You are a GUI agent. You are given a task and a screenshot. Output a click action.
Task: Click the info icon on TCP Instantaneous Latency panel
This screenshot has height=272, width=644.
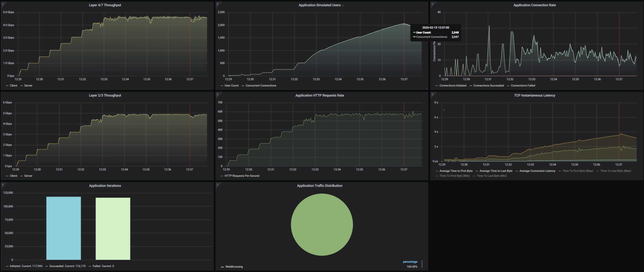[432, 94]
